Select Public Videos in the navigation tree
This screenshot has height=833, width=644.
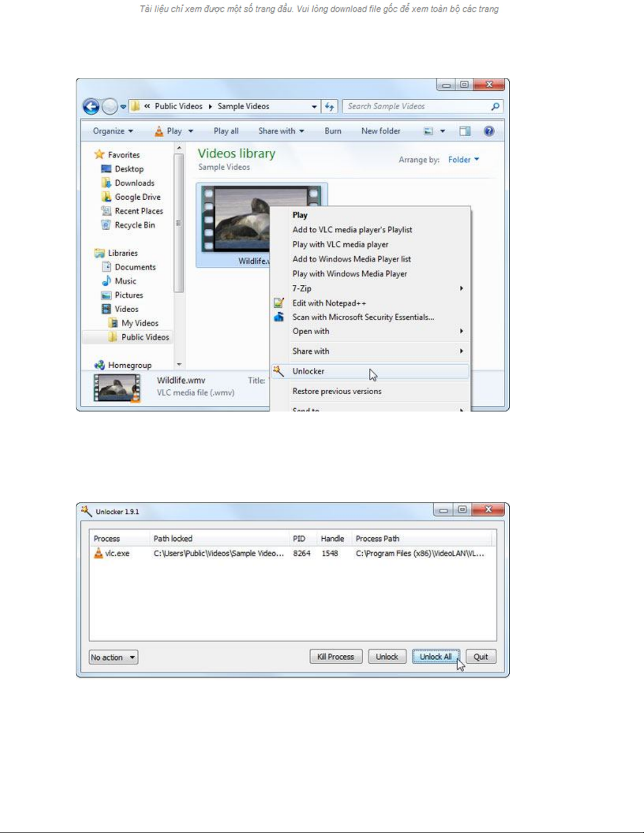coord(145,337)
